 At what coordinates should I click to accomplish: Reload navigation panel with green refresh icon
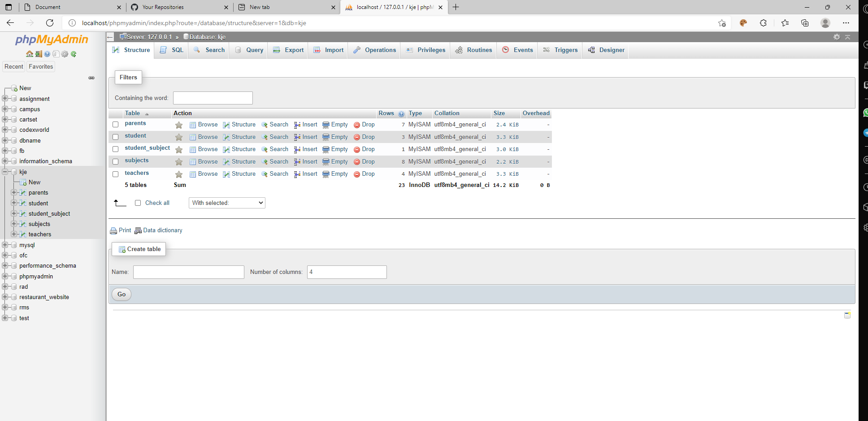pos(74,54)
